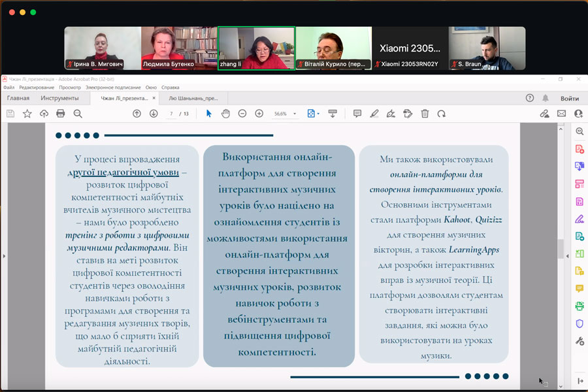Delete page with trash icon
The height and width of the screenshot is (392, 588).
click(425, 113)
